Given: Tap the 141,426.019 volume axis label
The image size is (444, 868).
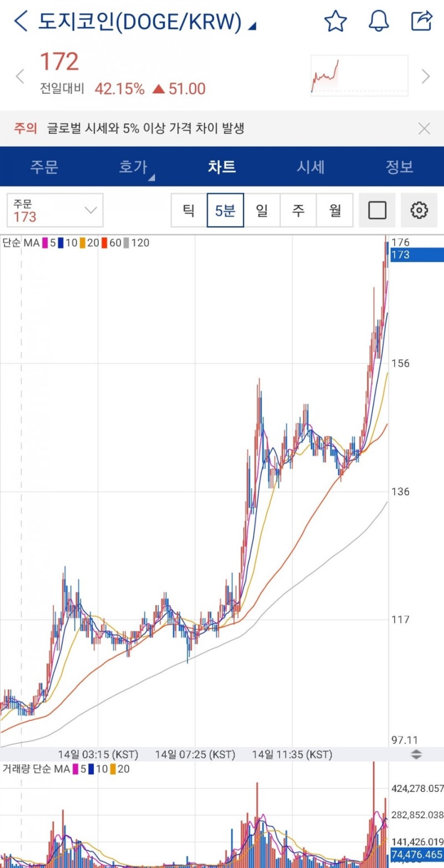Looking at the screenshot, I should [417, 841].
